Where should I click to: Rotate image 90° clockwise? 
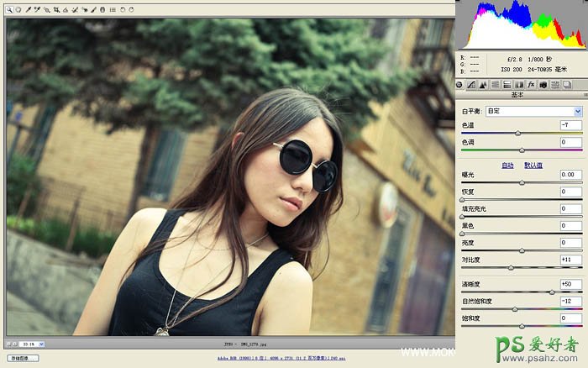click(132, 9)
